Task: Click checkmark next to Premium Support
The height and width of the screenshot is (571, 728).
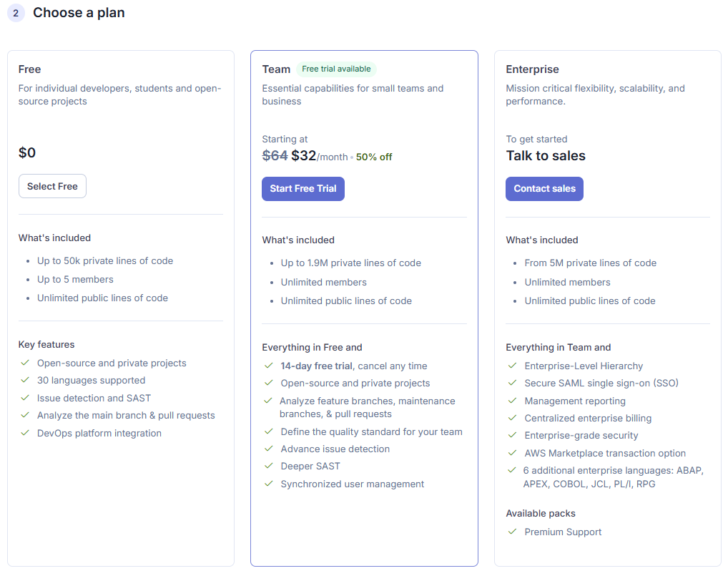Action: point(512,532)
